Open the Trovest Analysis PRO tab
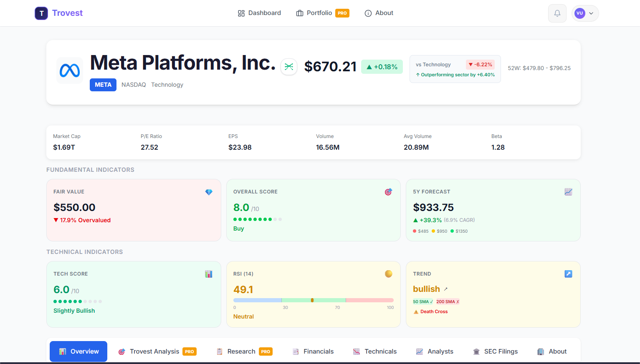Viewport: 640px width, 364px height. (x=157, y=351)
